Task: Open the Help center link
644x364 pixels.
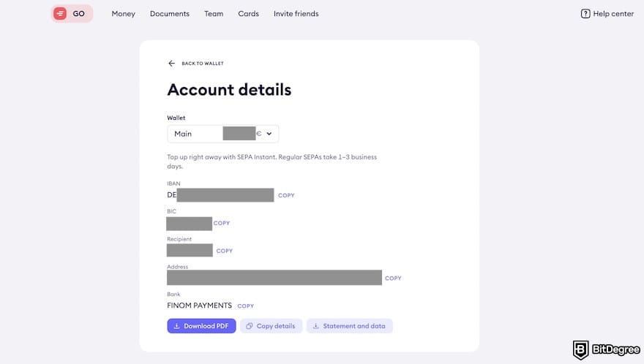Action: click(607, 14)
